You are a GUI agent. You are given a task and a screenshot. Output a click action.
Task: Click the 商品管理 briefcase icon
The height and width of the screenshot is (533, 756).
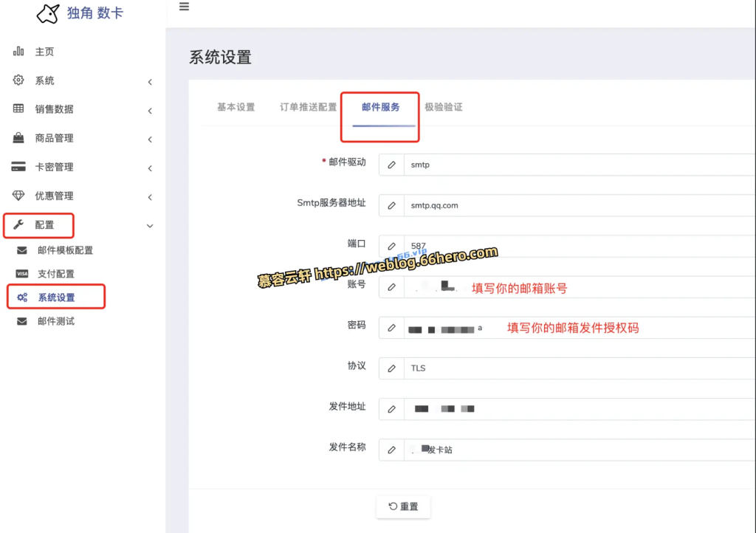pos(18,137)
